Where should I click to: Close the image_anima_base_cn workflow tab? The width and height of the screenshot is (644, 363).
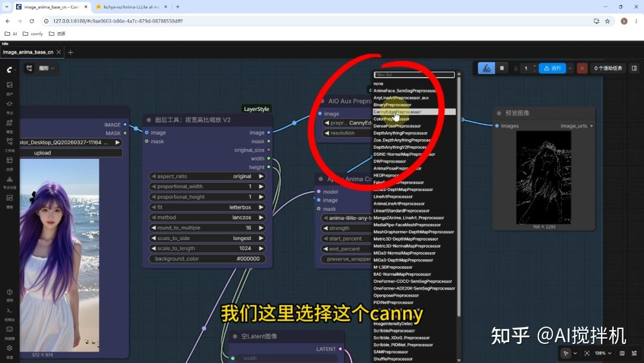tap(58, 52)
